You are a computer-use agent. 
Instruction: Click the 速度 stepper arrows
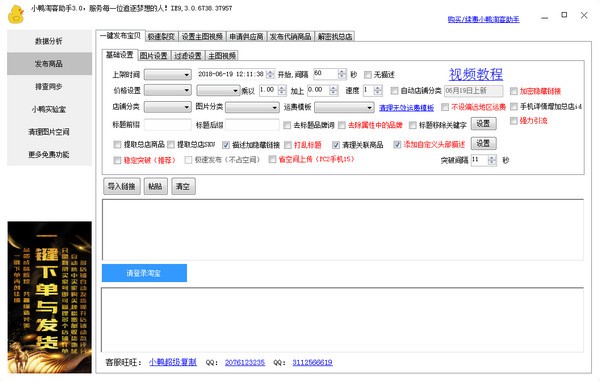click(378, 90)
